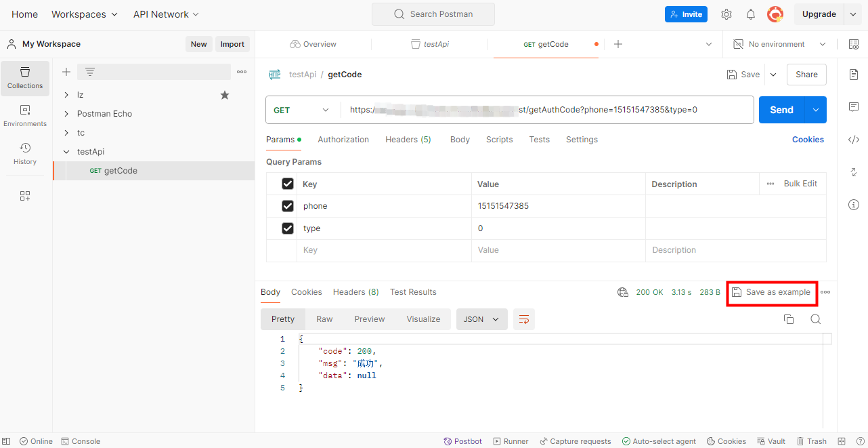
Task: Open the Scripts tab
Action: (x=499, y=140)
